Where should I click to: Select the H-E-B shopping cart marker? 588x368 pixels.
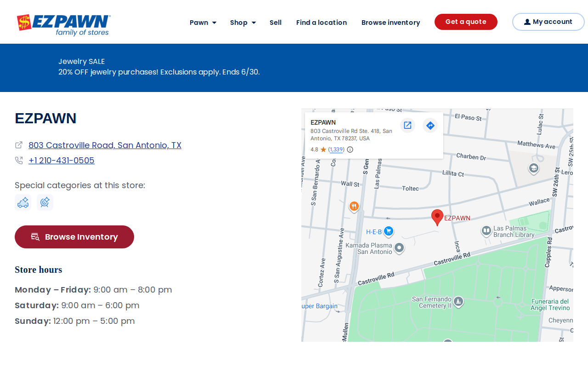click(389, 231)
